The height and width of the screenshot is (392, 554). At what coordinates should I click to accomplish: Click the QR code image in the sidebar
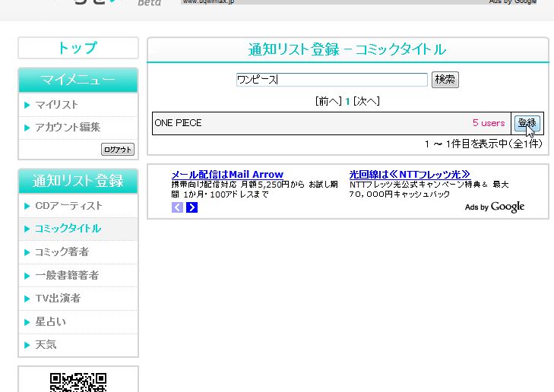tap(78, 382)
